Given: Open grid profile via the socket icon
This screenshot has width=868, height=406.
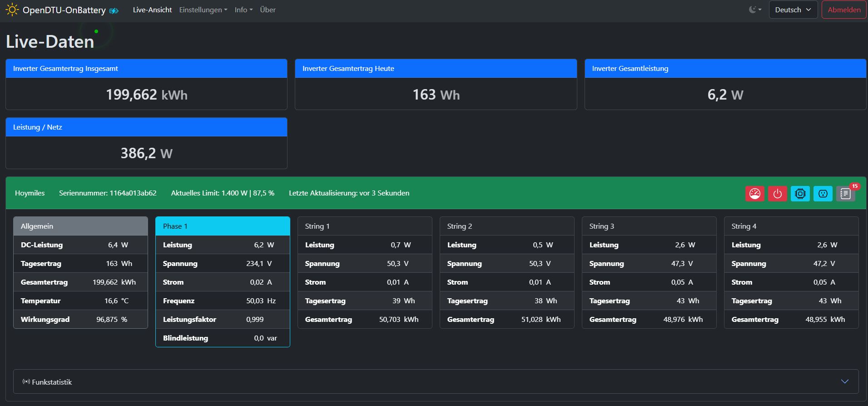Looking at the screenshot, I should click(823, 194).
